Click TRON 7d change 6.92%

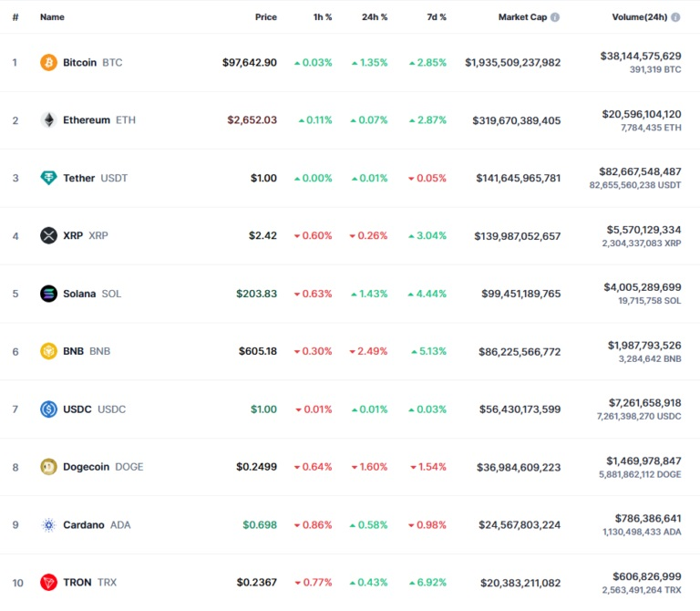(x=427, y=583)
